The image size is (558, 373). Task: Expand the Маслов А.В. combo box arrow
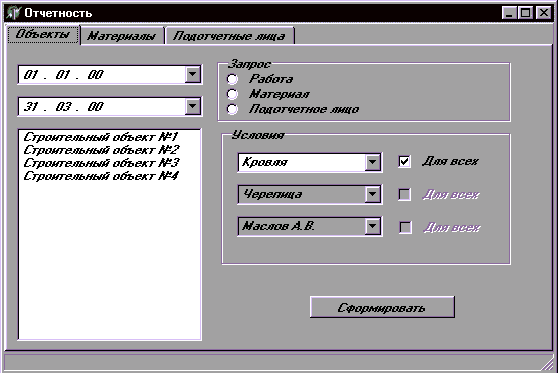[x=373, y=226]
